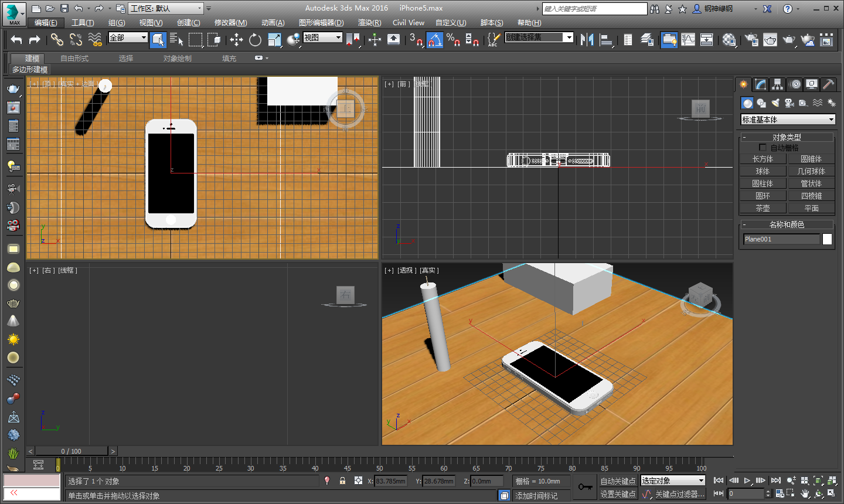This screenshot has width=844, height=504.
Task: Click the Play Animation button
Action: click(x=747, y=481)
